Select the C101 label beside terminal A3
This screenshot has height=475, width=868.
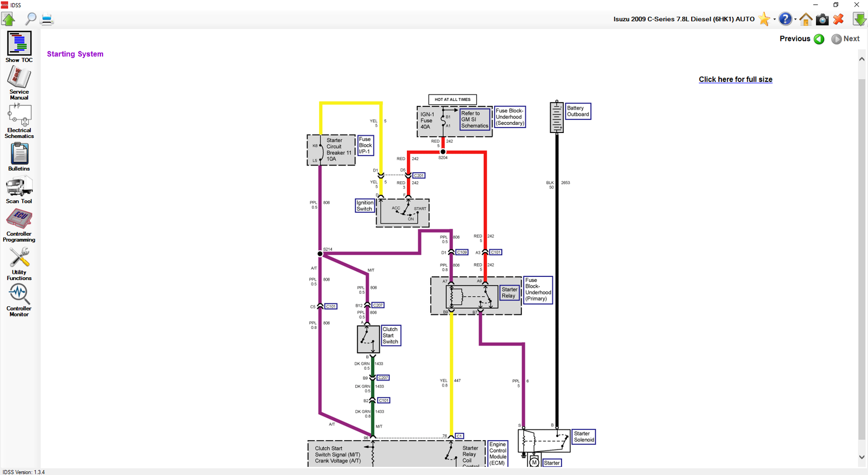pos(496,252)
